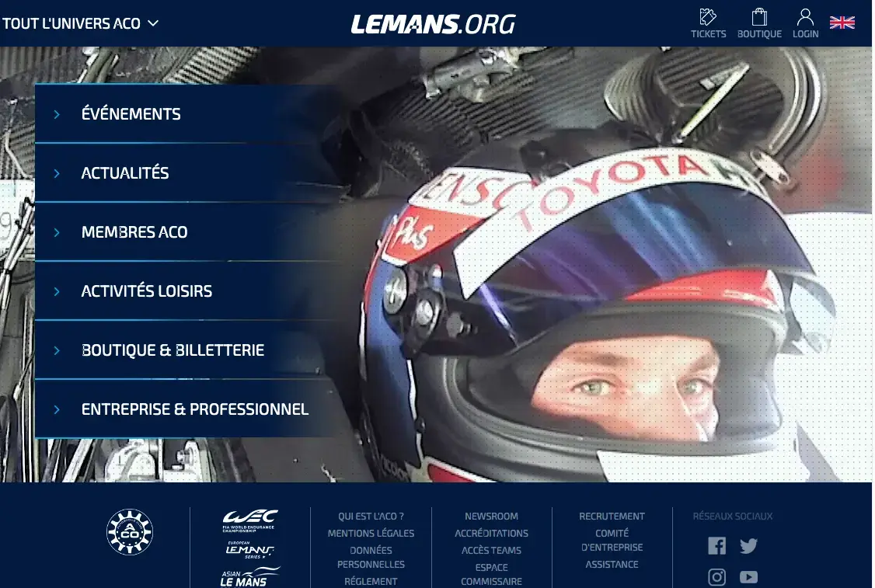Open the Asian Le Mans logo
The width and height of the screenshot is (875, 588).
(249, 577)
